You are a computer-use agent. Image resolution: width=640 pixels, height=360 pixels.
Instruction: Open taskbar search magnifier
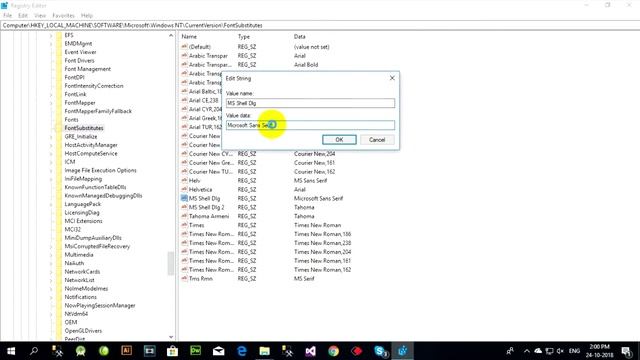[34, 351]
